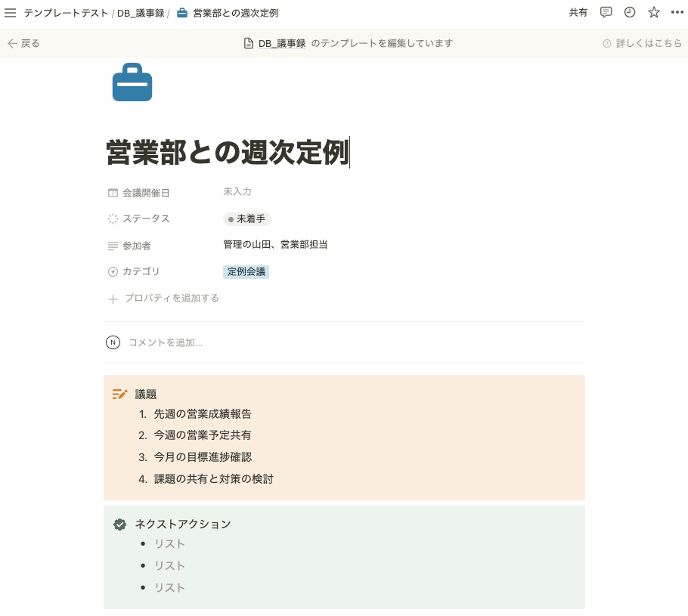688x616 pixels.
Task: Click 戻る to leave template editing
Action: pyautogui.click(x=23, y=43)
